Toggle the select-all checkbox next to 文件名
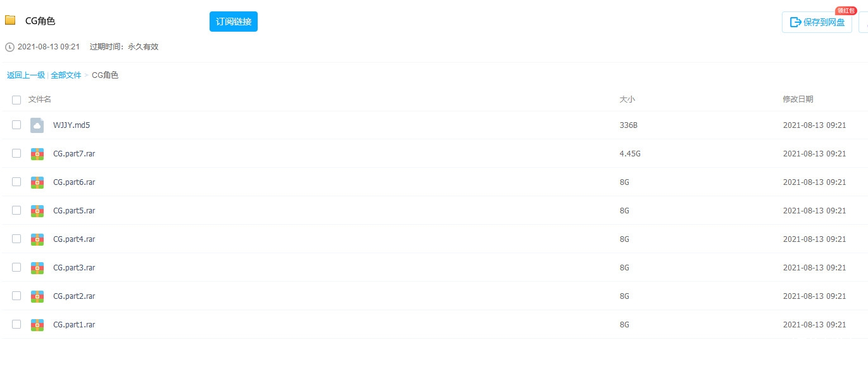This screenshot has height=366, width=868. (16, 99)
